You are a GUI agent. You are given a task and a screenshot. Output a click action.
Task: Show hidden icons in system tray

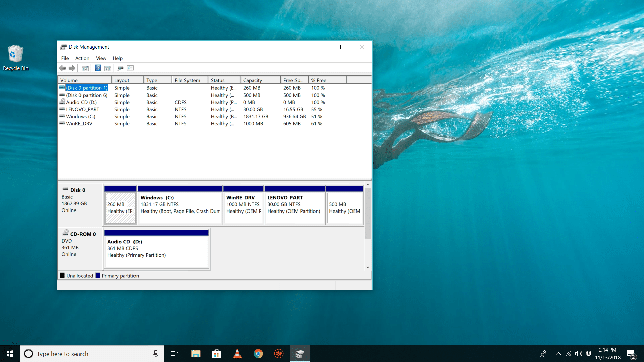pyautogui.click(x=558, y=354)
